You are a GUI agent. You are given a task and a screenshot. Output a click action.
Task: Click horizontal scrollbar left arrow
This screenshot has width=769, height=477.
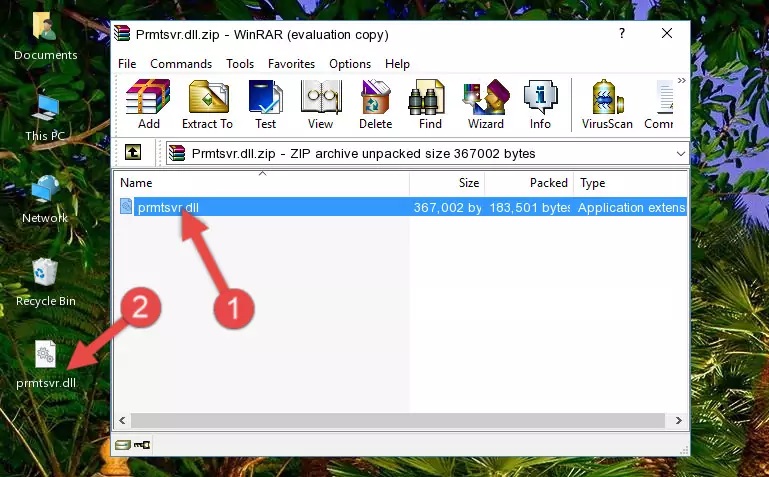122,420
